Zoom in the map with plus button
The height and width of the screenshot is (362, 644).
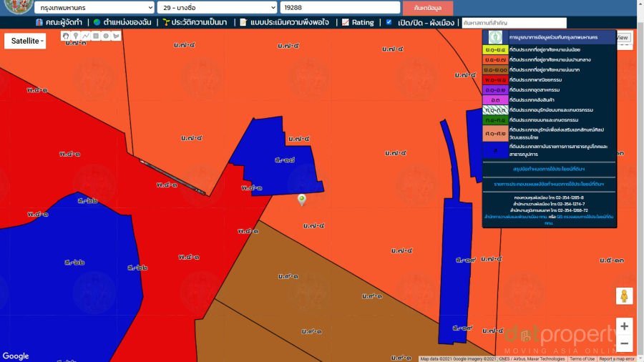click(624, 326)
